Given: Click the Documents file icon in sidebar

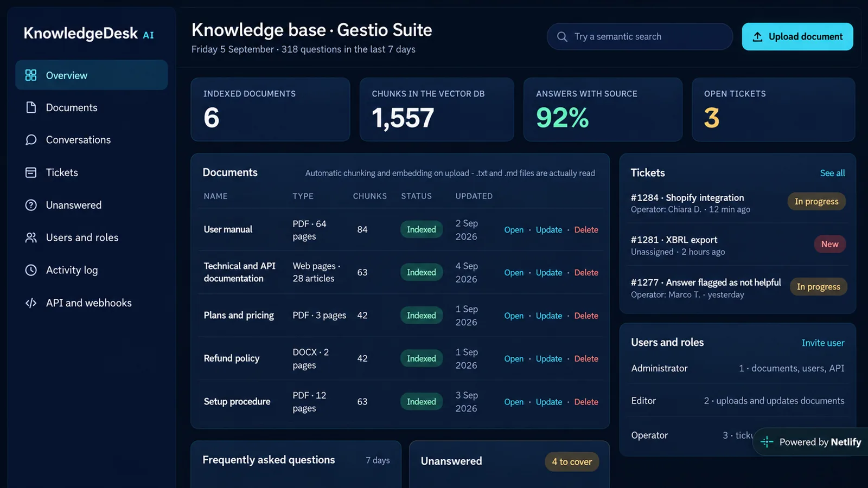Looking at the screenshot, I should pos(31,107).
